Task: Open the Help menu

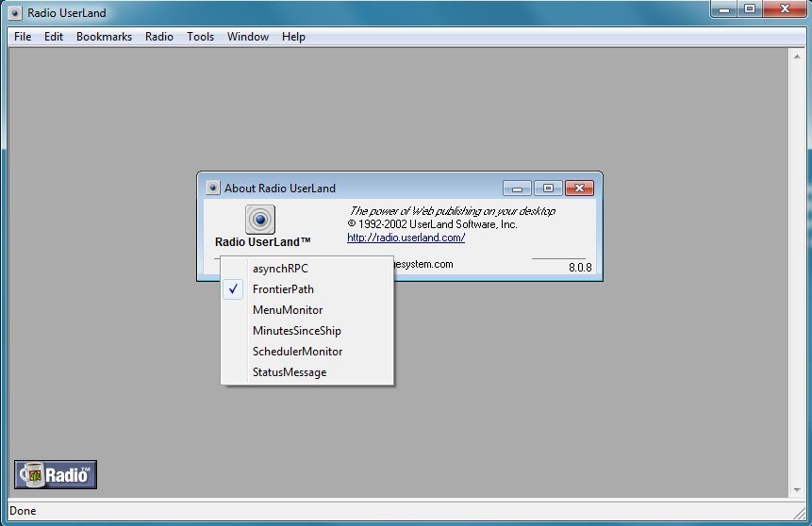Action: coord(293,37)
